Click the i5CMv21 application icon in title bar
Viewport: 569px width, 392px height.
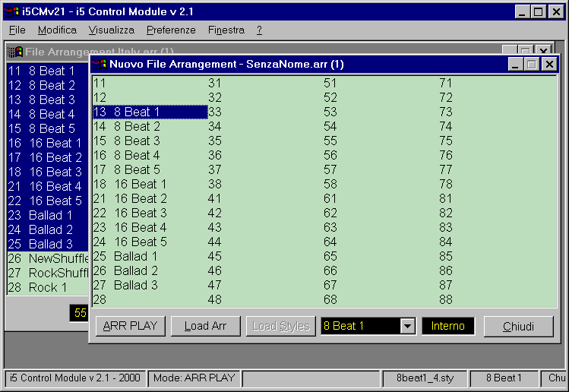click(11, 11)
